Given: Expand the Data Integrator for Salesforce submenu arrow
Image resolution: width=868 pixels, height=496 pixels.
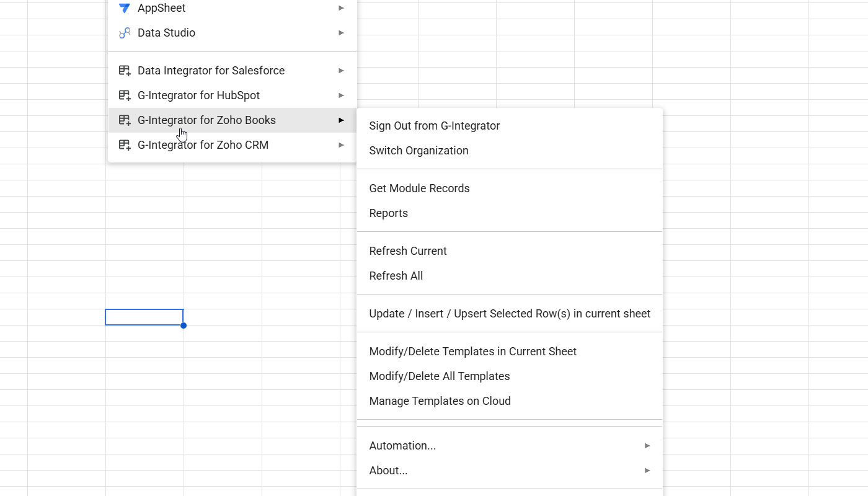Looking at the screenshot, I should point(341,71).
